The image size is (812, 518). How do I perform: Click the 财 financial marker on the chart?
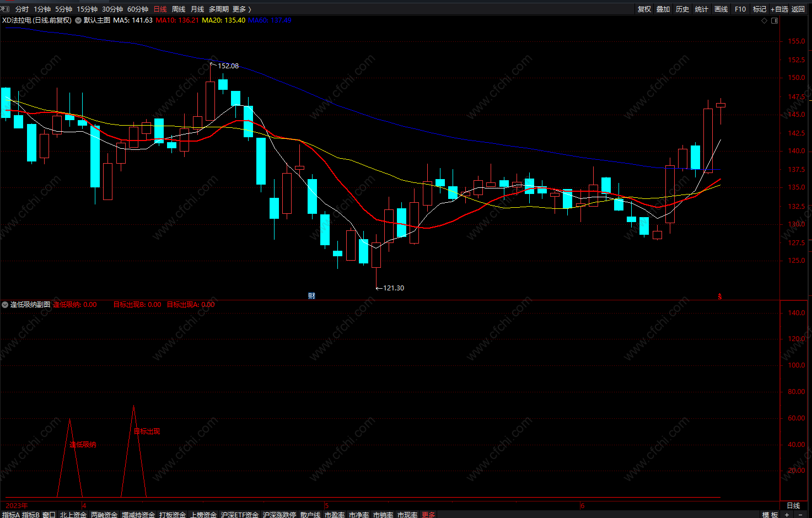[x=311, y=296]
